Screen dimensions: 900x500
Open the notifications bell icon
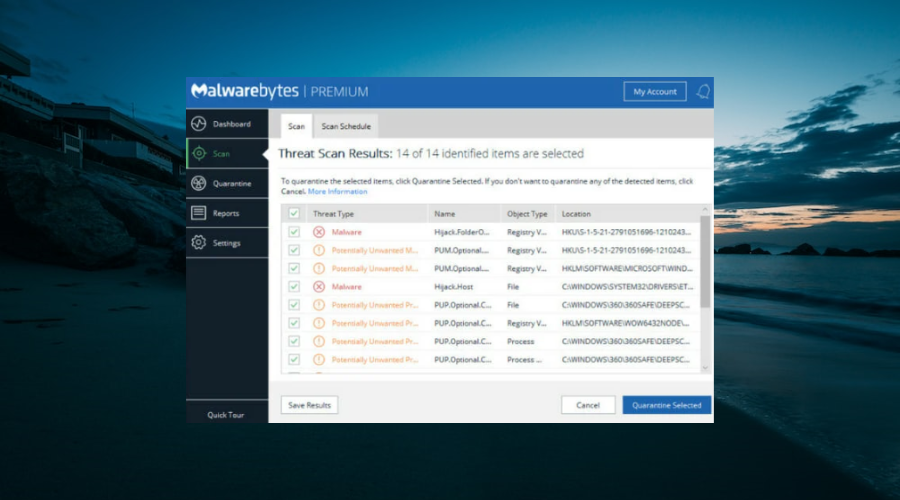pyautogui.click(x=703, y=91)
